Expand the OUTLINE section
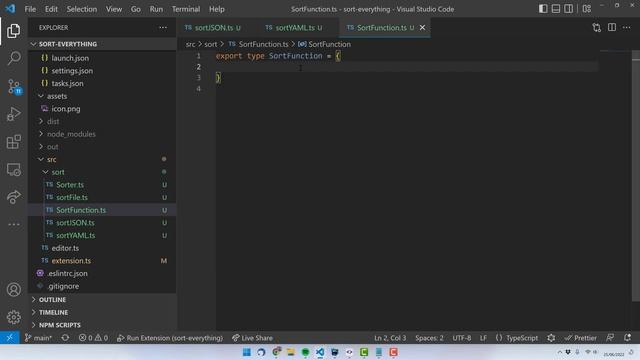 (x=102, y=300)
